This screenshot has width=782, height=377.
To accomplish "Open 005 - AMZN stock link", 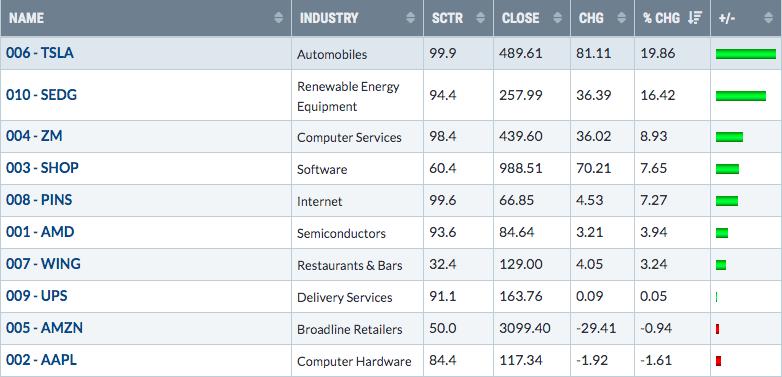I will tap(44, 328).
